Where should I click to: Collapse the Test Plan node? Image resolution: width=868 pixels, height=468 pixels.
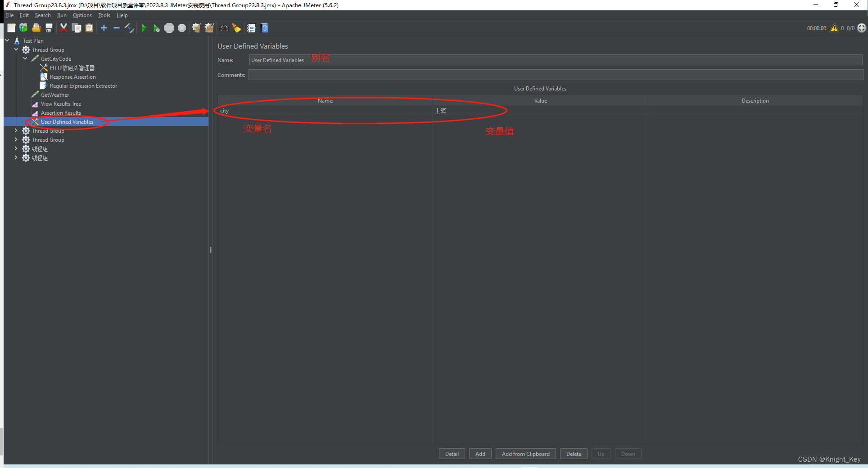click(x=7, y=40)
